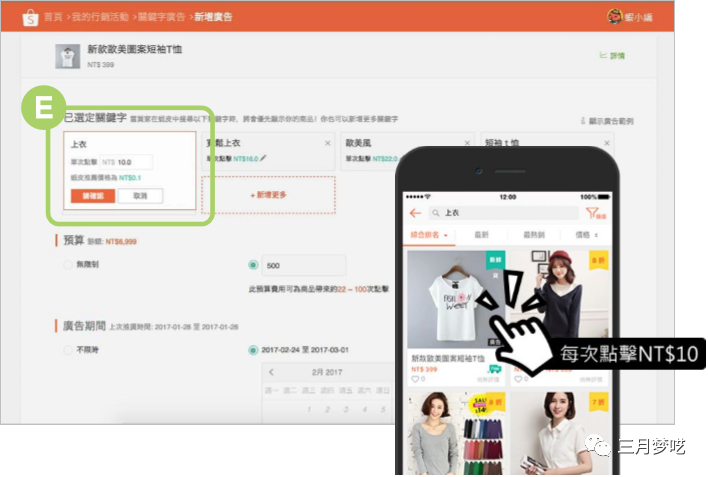708x477 pixels.
Task: Click the back arrow in phone app
Action: 415,213
